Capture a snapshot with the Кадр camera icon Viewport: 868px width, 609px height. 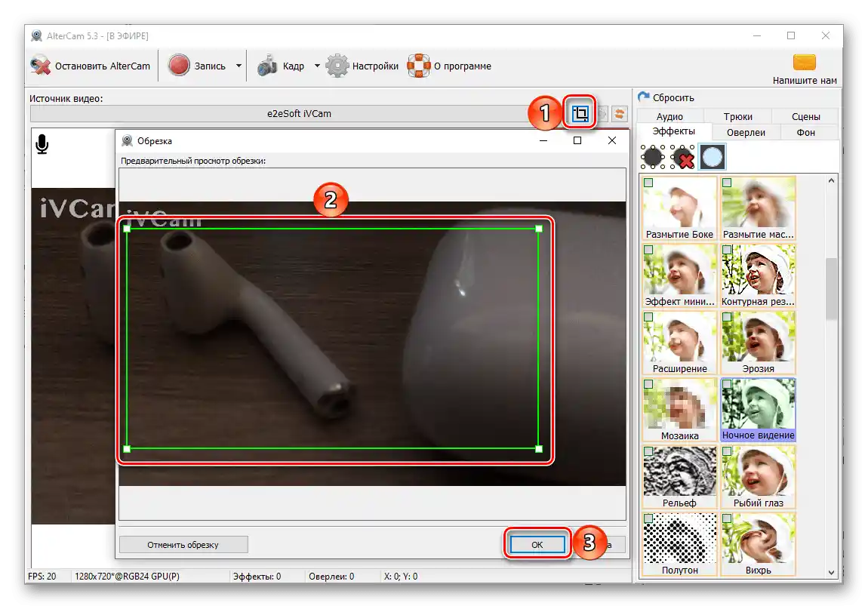click(x=267, y=66)
